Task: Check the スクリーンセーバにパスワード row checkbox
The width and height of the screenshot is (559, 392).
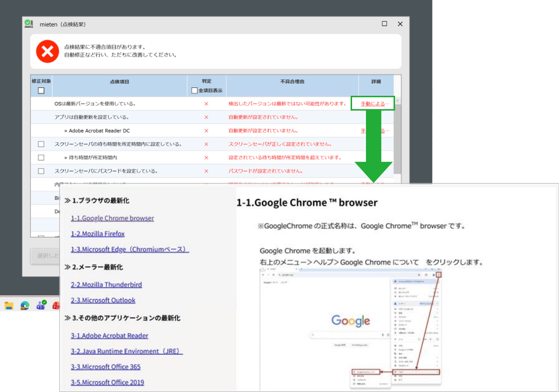Action: pos(41,171)
